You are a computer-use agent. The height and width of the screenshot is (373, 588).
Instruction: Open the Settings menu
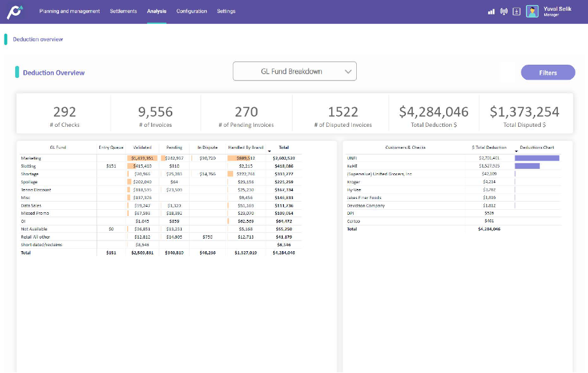click(x=226, y=11)
